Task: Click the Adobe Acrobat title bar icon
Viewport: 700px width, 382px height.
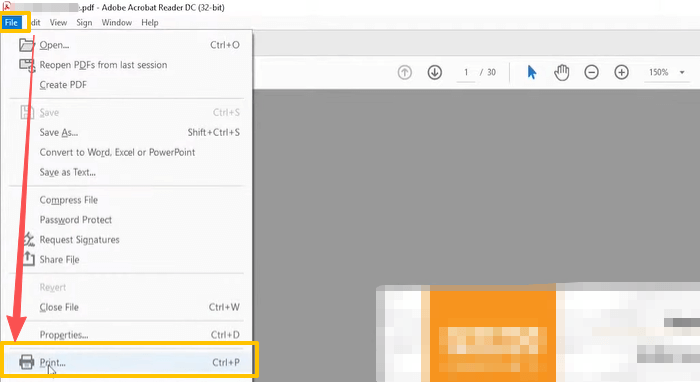Action: 6,6
